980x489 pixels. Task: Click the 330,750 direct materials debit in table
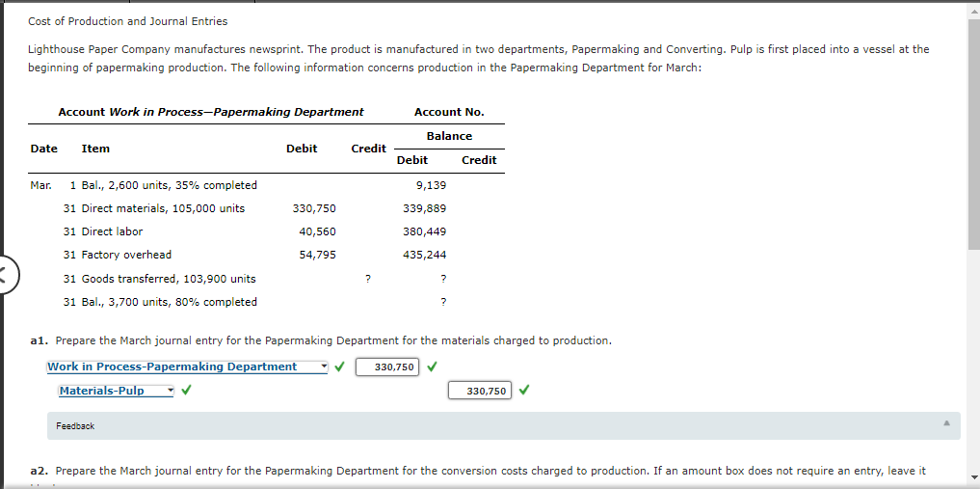tap(314, 208)
